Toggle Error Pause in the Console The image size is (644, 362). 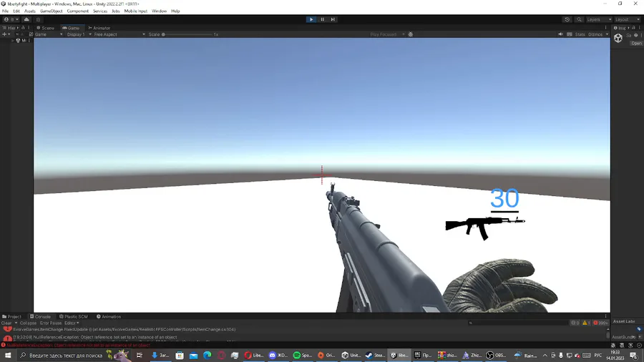point(51,323)
